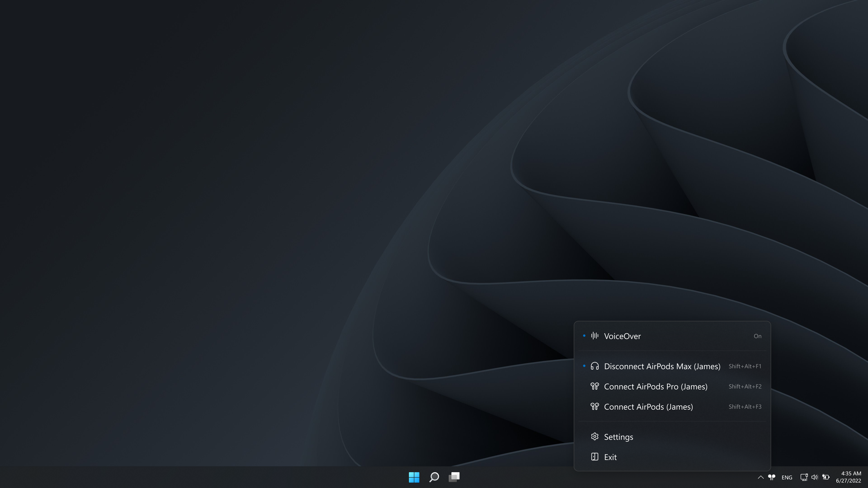Click the AirPods tray icon in taskbar
868x488 pixels.
point(772,477)
